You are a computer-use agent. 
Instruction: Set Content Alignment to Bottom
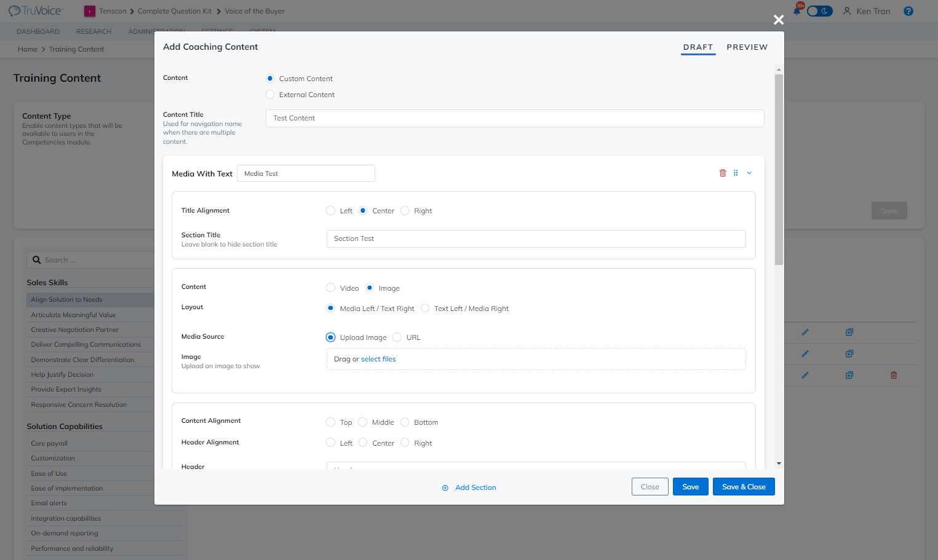pos(405,422)
